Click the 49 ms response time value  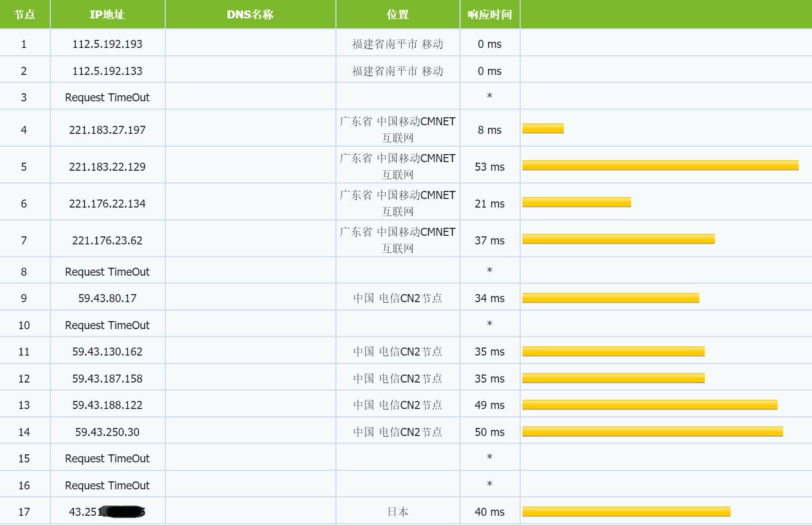coord(490,405)
